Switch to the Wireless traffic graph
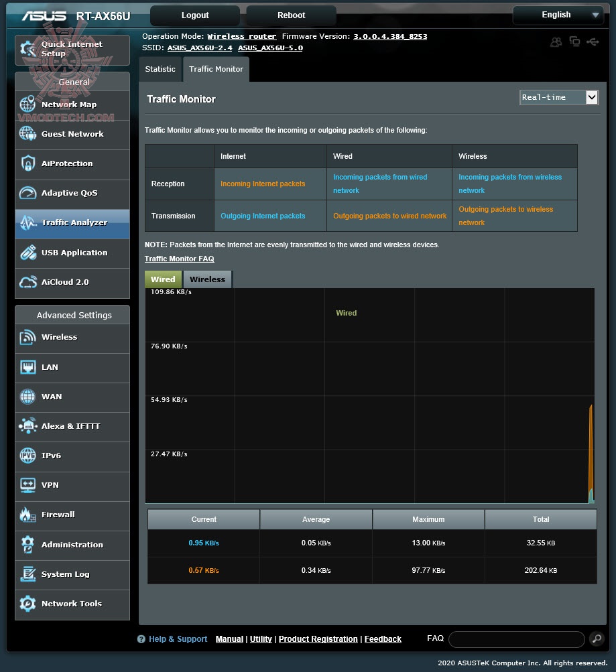 [x=207, y=279]
